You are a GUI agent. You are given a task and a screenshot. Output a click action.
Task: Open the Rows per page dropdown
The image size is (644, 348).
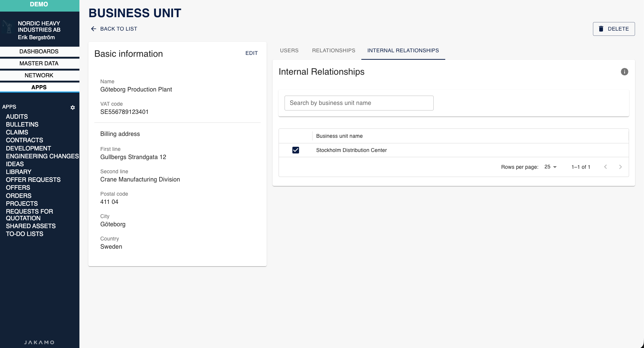[550, 167]
